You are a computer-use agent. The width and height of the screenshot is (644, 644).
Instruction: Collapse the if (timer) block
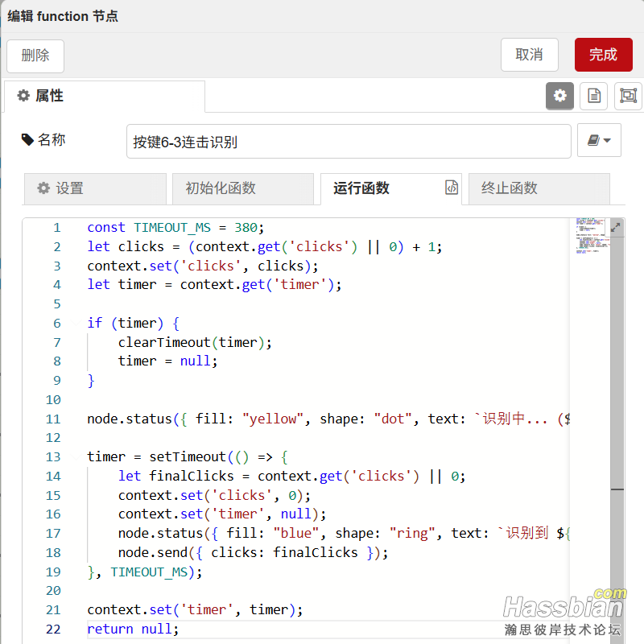(76, 323)
